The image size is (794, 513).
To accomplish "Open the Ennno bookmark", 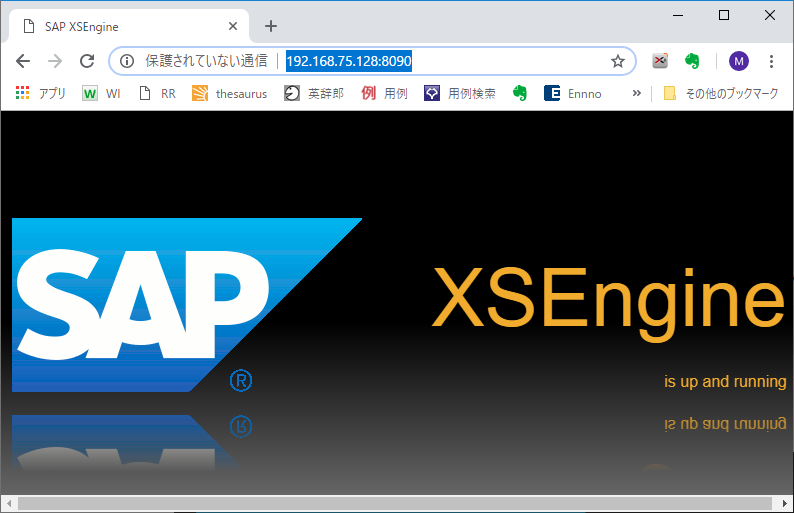I will [x=573, y=93].
